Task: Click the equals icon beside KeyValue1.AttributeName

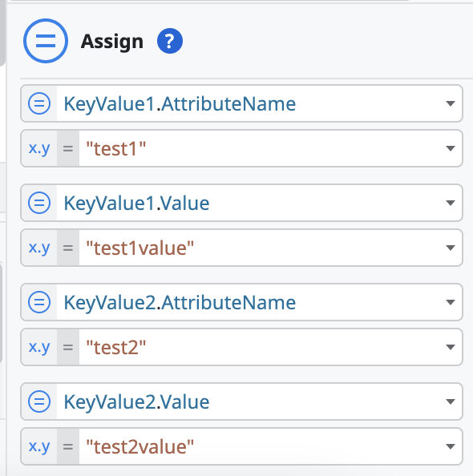Action: (x=39, y=103)
